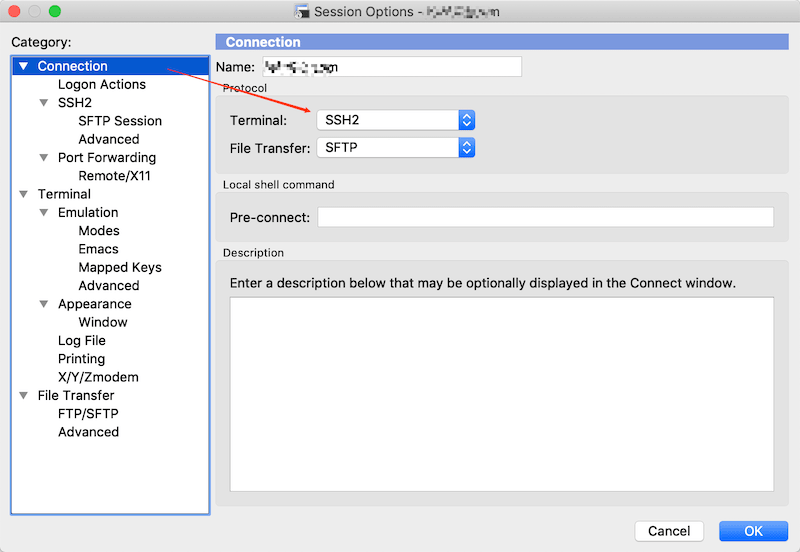The image size is (800, 552).
Task: Collapse the SSH2 tree node triangle
Action: (x=44, y=103)
